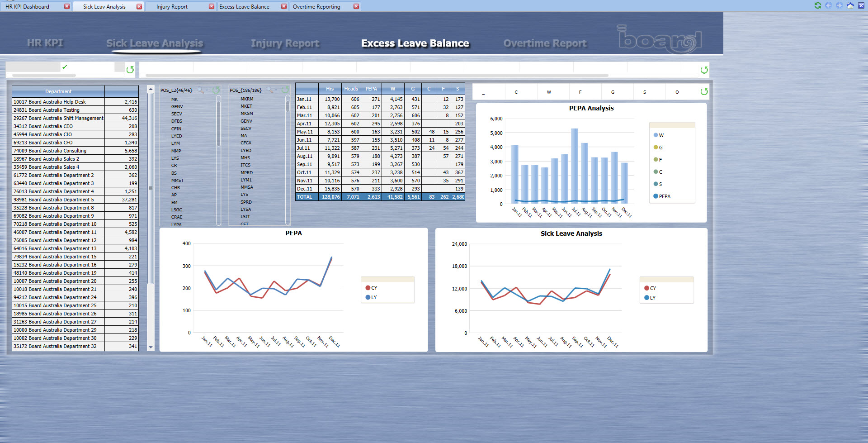The height and width of the screenshot is (443, 868).
Task: Reset the wide top selector bar
Action: 704,70
